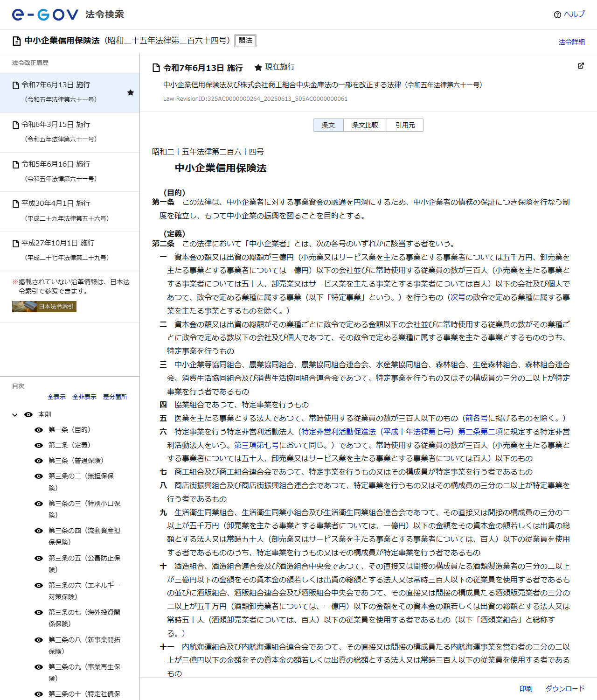Click the help question mark icon

click(557, 14)
